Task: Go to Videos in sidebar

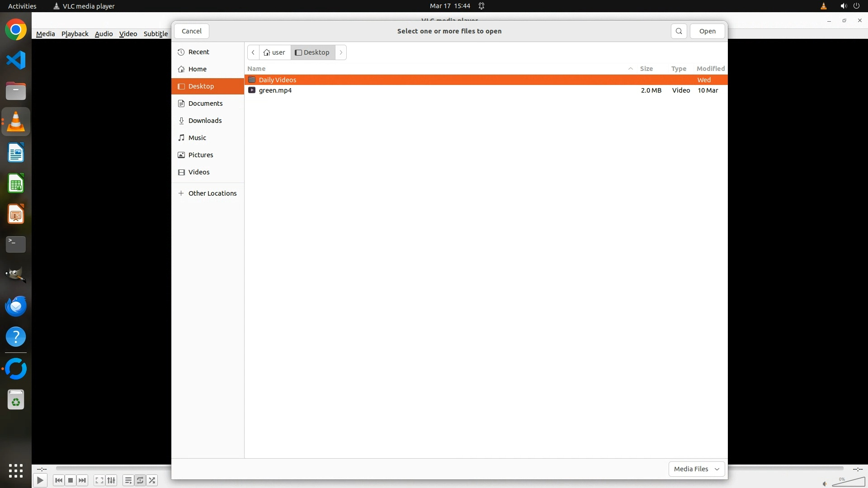Action: coord(198,172)
